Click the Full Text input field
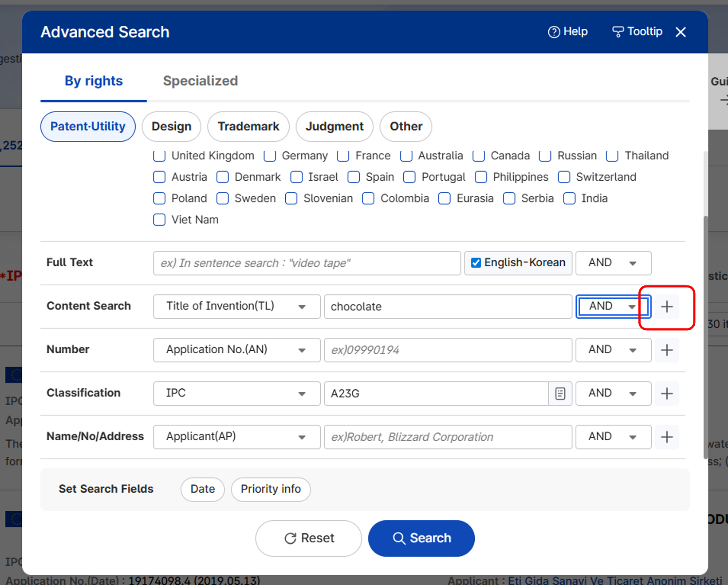The image size is (728, 585). click(307, 263)
